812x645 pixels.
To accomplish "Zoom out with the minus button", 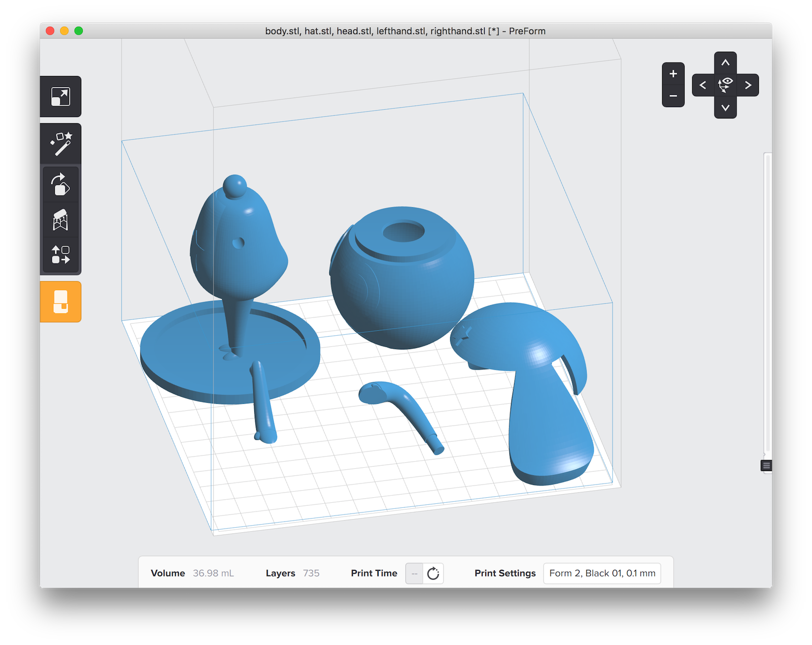I will (x=673, y=96).
